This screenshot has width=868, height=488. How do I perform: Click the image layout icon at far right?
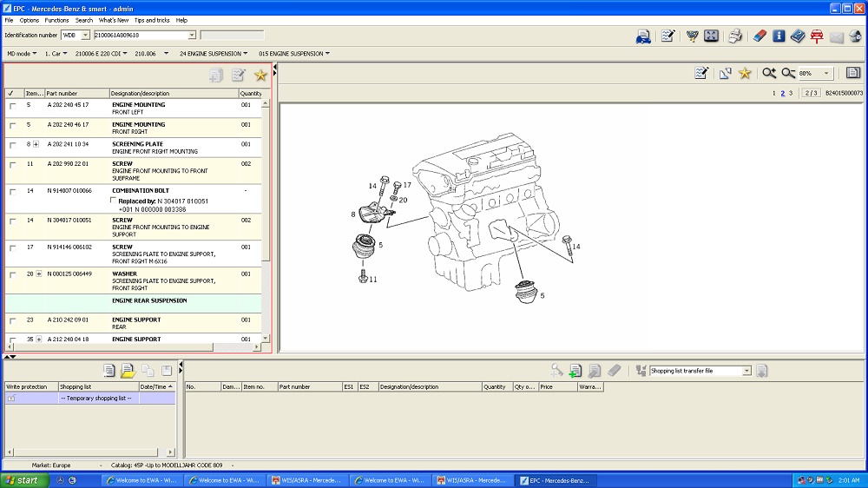click(x=853, y=73)
